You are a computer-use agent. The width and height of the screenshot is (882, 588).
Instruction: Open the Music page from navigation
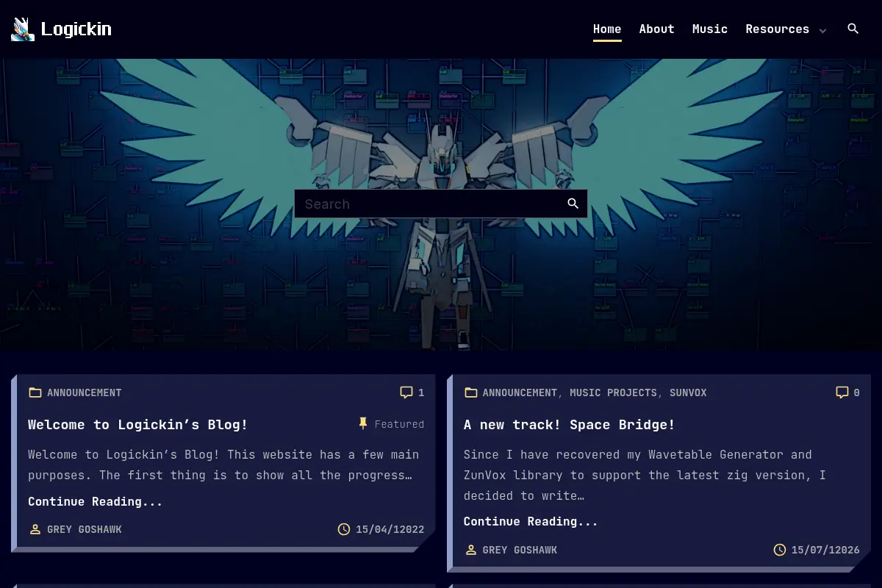pyautogui.click(x=710, y=29)
